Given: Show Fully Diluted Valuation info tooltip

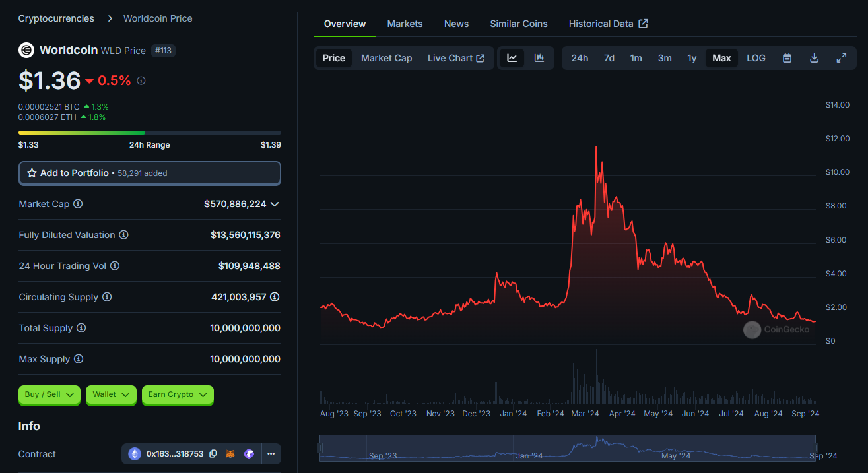Looking at the screenshot, I should 123,235.
